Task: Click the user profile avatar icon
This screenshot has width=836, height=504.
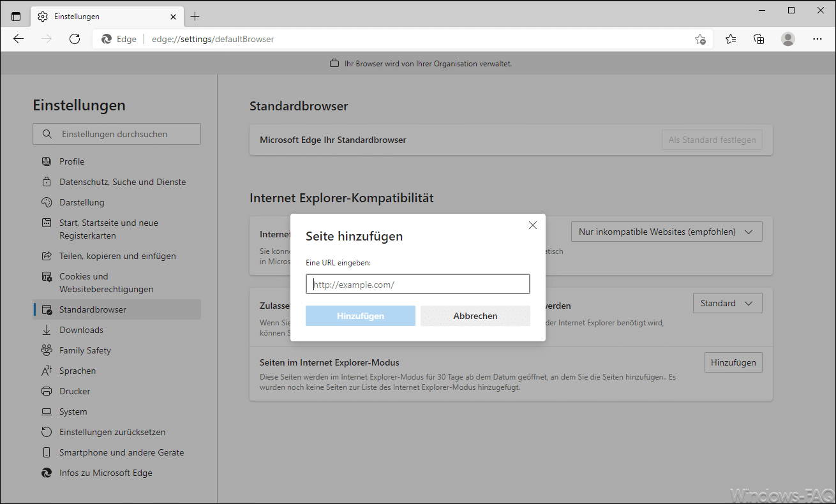Action: pyautogui.click(x=788, y=39)
